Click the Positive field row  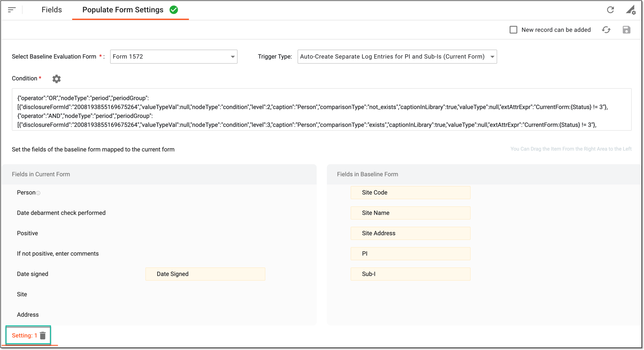[x=159, y=233]
